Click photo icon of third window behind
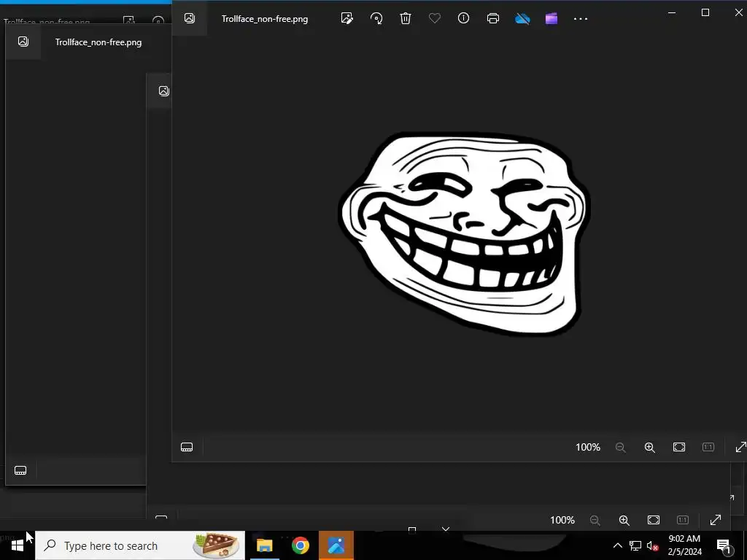 pyautogui.click(x=164, y=91)
